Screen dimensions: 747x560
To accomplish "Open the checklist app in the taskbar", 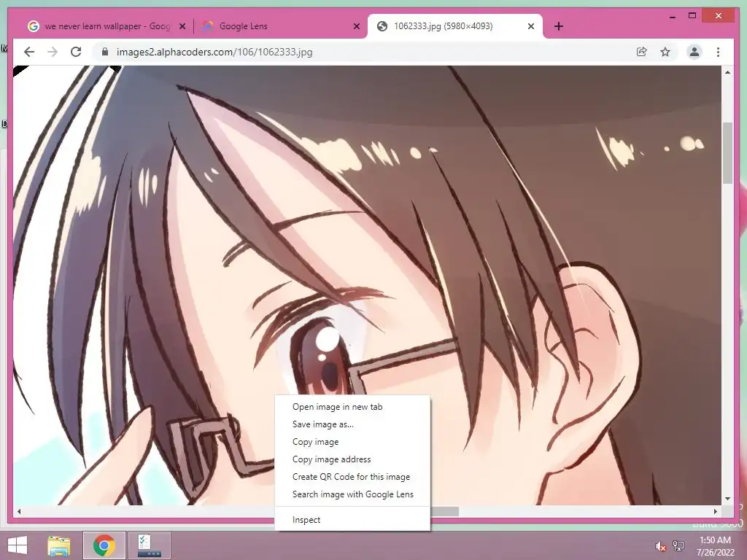I will (150, 545).
